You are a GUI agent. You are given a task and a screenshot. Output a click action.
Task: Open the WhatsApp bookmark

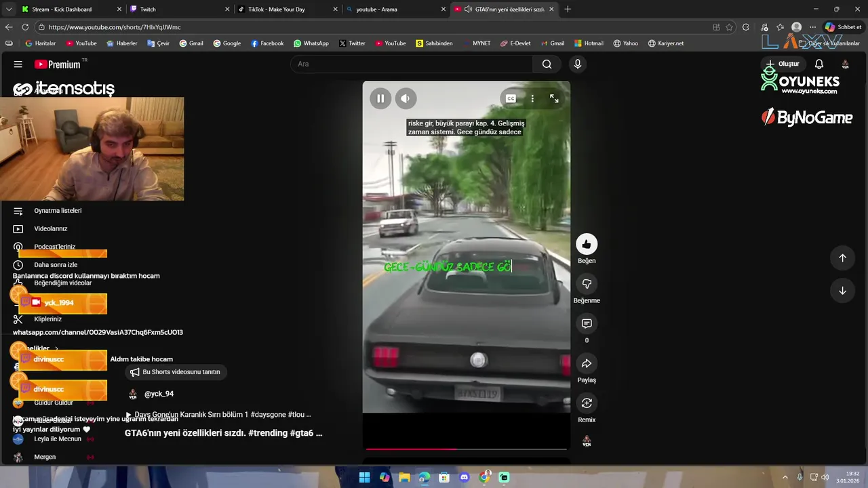(311, 43)
